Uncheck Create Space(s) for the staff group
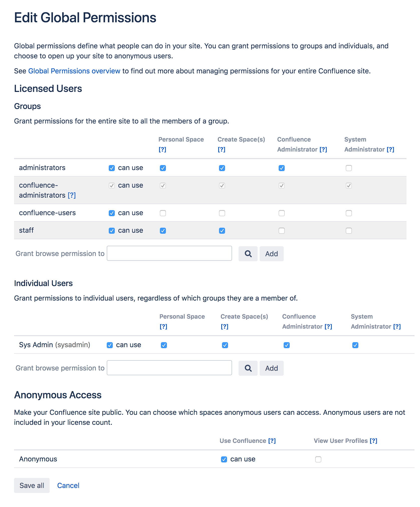The width and height of the screenshot is (420, 507). [222, 231]
